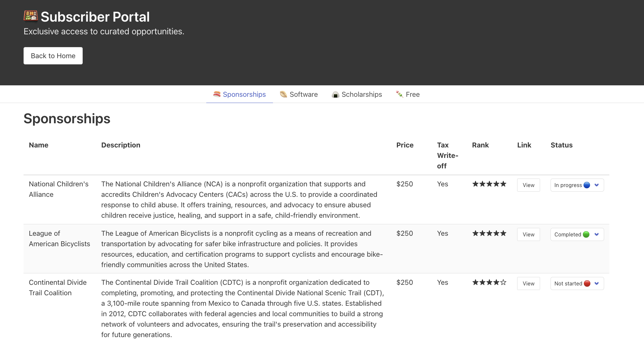
Task: Click the dumpling icon beside Software
Action: 283,94
